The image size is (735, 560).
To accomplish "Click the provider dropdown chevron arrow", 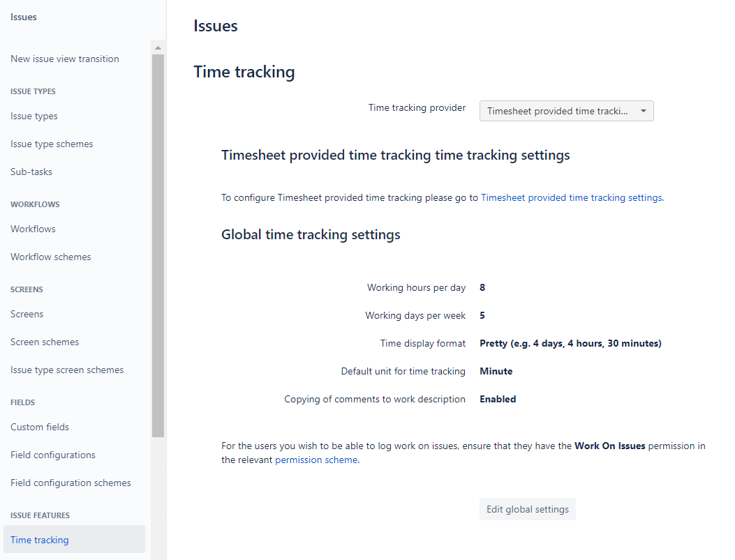I will (x=643, y=110).
